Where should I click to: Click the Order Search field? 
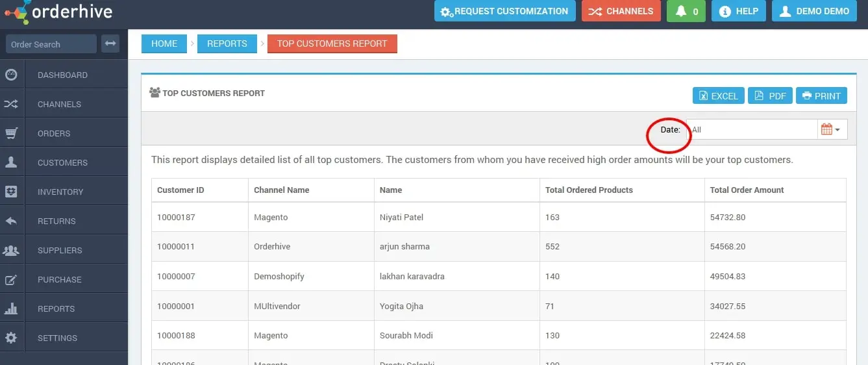coord(51,44)
